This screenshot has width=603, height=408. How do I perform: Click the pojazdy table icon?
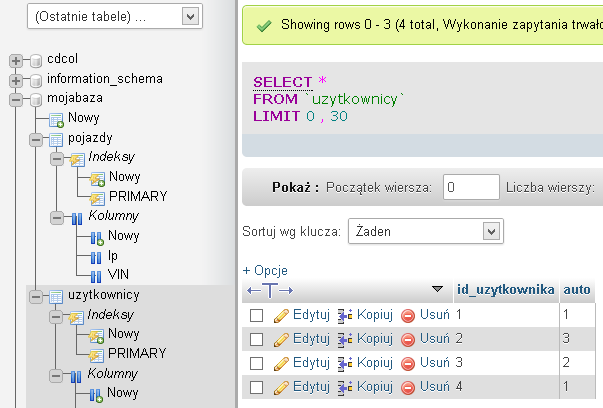pos(56,138)
